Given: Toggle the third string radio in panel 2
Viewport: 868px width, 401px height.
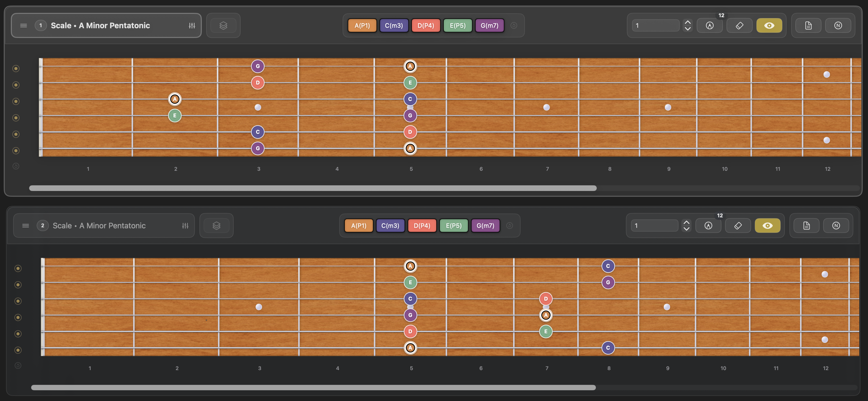Looking at the screenshot, I should click(18, 301).
